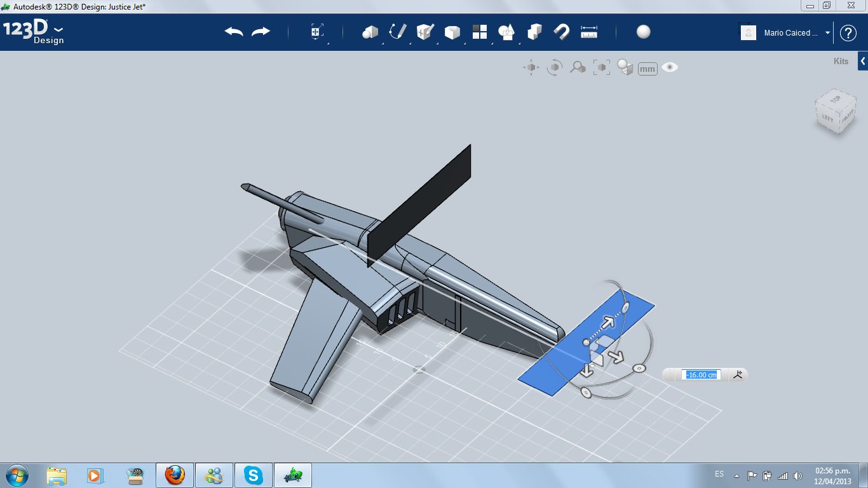Click the Fit to view icon
Viewport: 868px width, 488px height.
(x=602, y=67)
